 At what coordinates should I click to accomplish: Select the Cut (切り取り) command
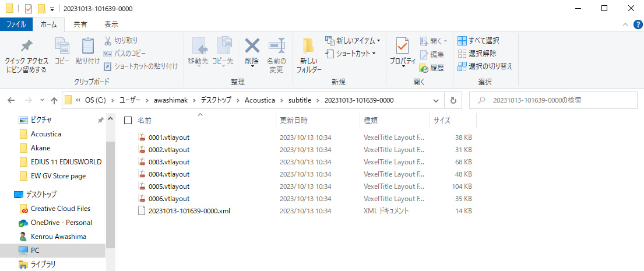(120, 41)
